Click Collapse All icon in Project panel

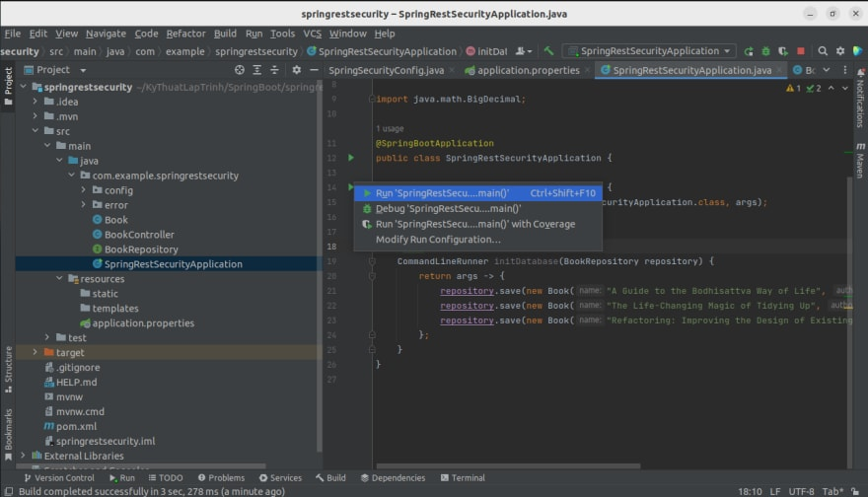pyautogui.click(x=274, y=70)
